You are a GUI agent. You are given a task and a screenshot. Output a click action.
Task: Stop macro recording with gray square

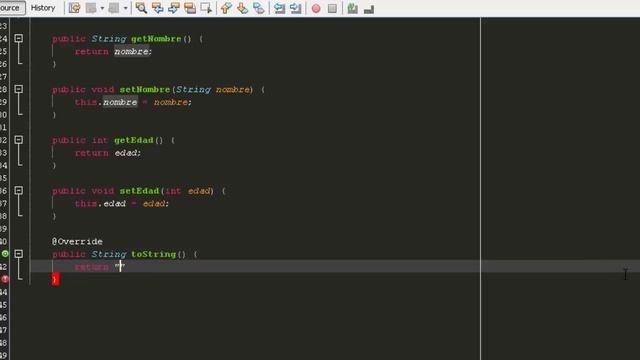point(332,8)
